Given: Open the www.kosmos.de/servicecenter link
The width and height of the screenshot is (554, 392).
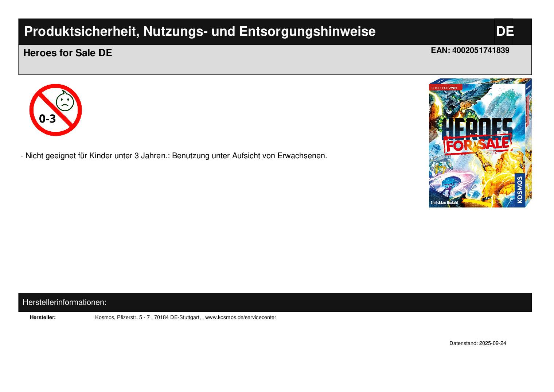Looking at the screenshot, I should tap(241, 318).
